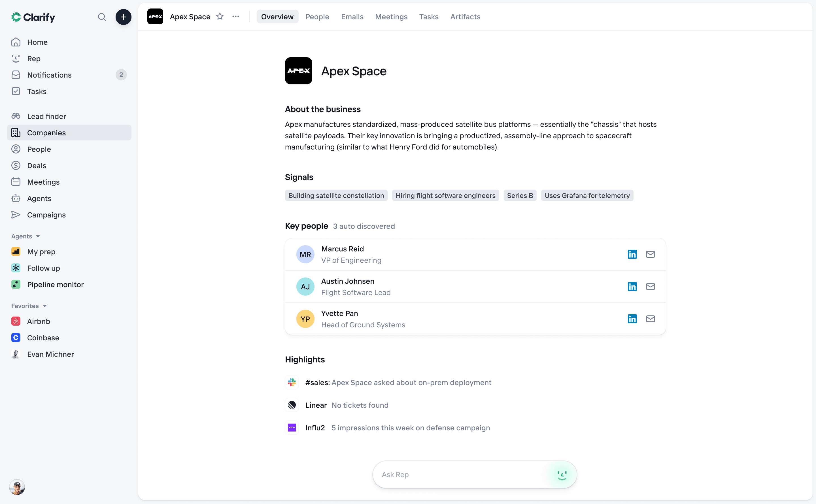Switch to the Emails tab
This screenshot has width=816, height=504.
pyautogui.click(x=352, y=16)
